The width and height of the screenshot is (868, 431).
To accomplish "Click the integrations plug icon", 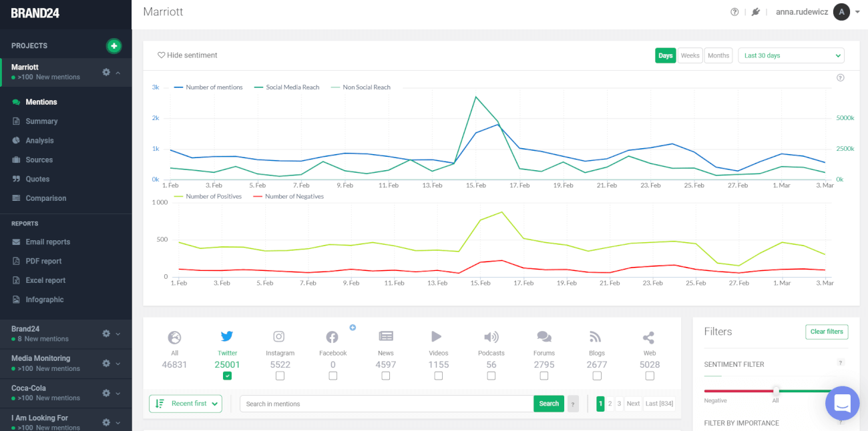I will pyautogui.click(x=755, y=12).
